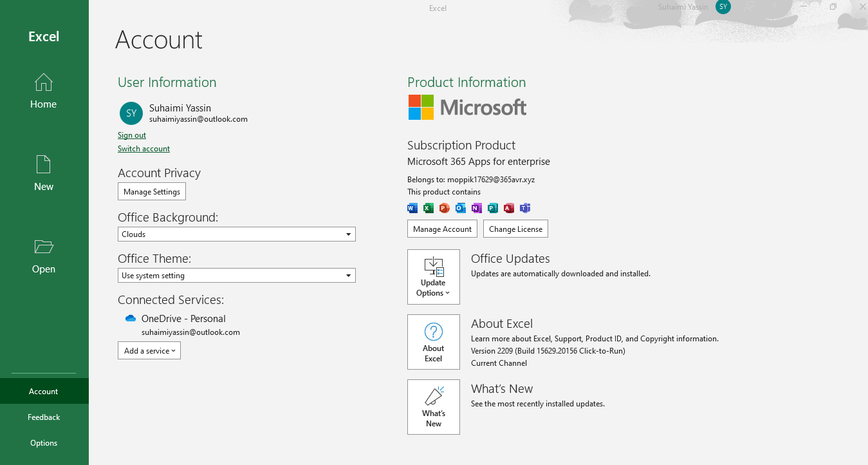Image resolution: width=868 pixels, height=465 pixels.
Task: Click the Teams app icon
Action: [x=525, y=207]
